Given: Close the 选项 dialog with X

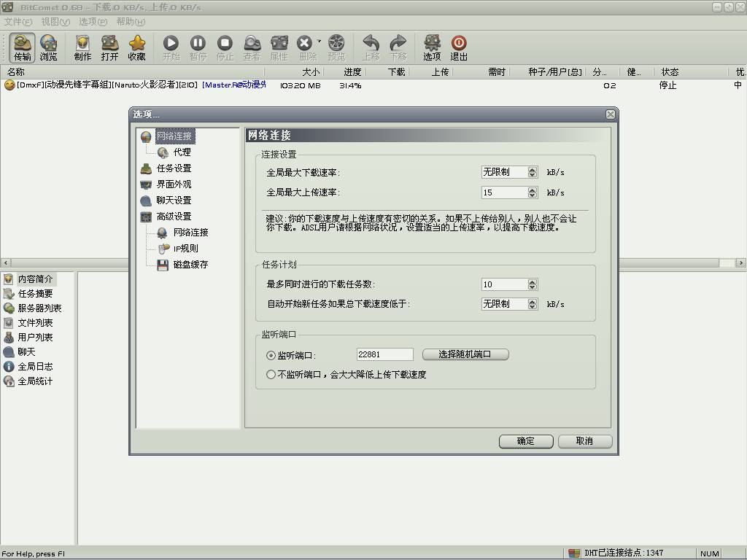Looking at the screenshot, I should [x=611, y=114].
